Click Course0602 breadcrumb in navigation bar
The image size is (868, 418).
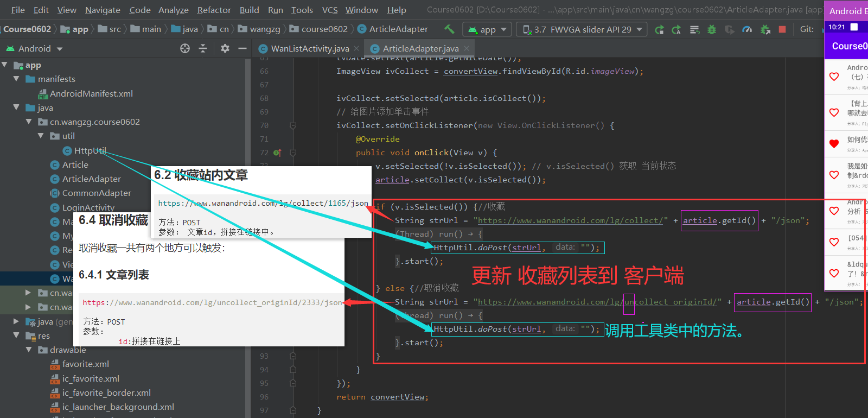tap(27, 29)
